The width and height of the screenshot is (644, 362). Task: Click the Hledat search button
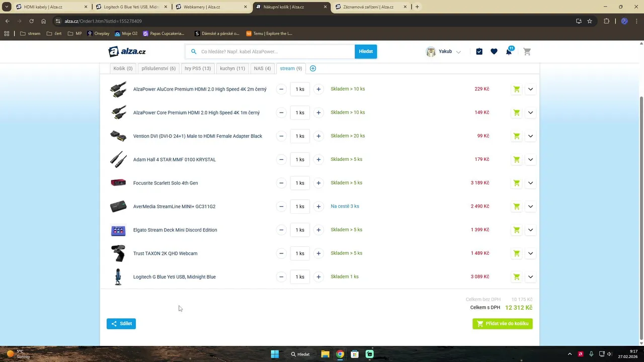pyautogui.click(x=366, y=51)
